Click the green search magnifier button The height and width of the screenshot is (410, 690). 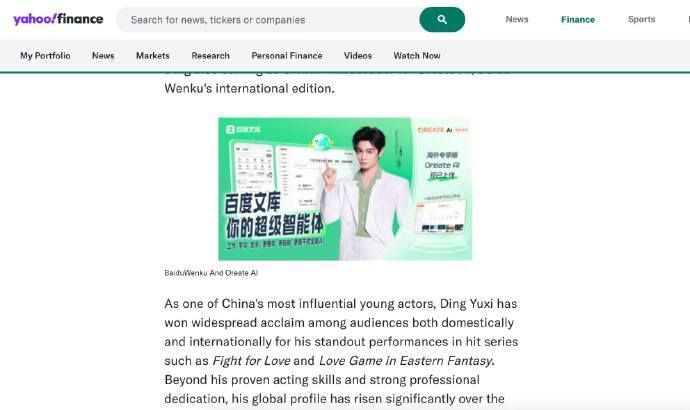point(442,19)
